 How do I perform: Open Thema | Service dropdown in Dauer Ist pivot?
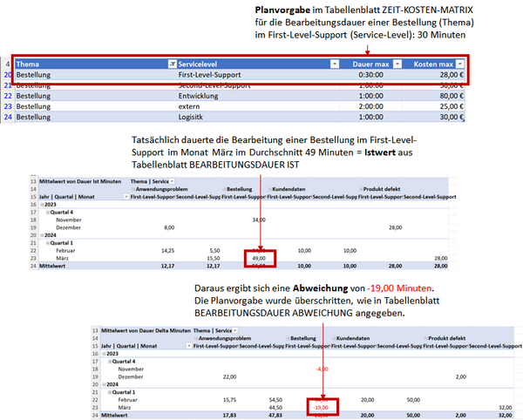(x=172, y=181)
